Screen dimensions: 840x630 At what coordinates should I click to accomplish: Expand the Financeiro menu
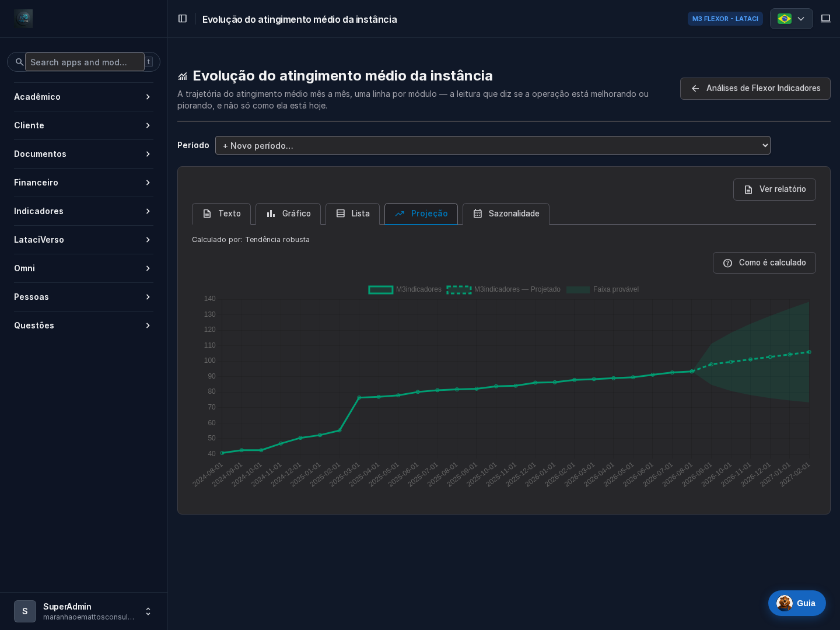click(x=83, y=183)
